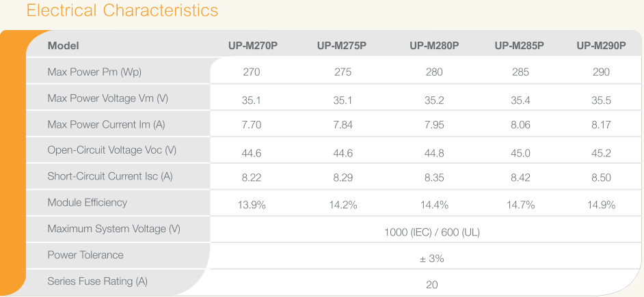The image size is (644, 297).
Task: Click the 1000 (IEC) / 600 (UL) value
Action: coord(432,232)
